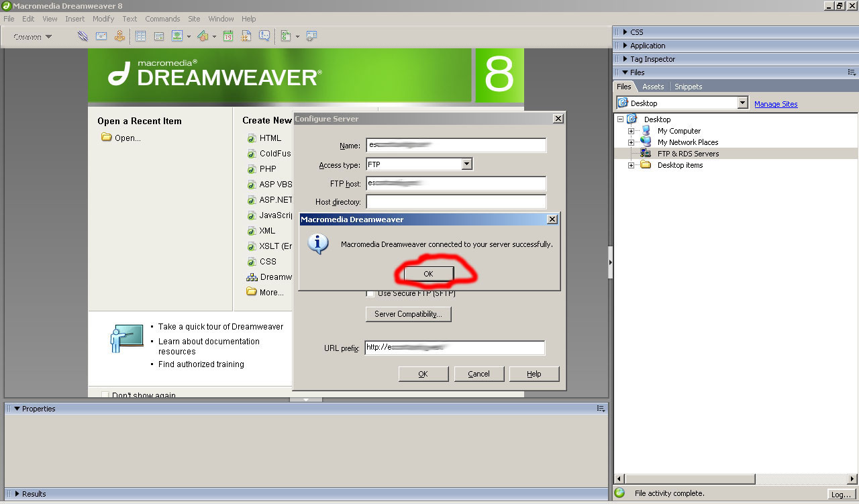Click Help in Configure Server dialog

coord(534,374)
